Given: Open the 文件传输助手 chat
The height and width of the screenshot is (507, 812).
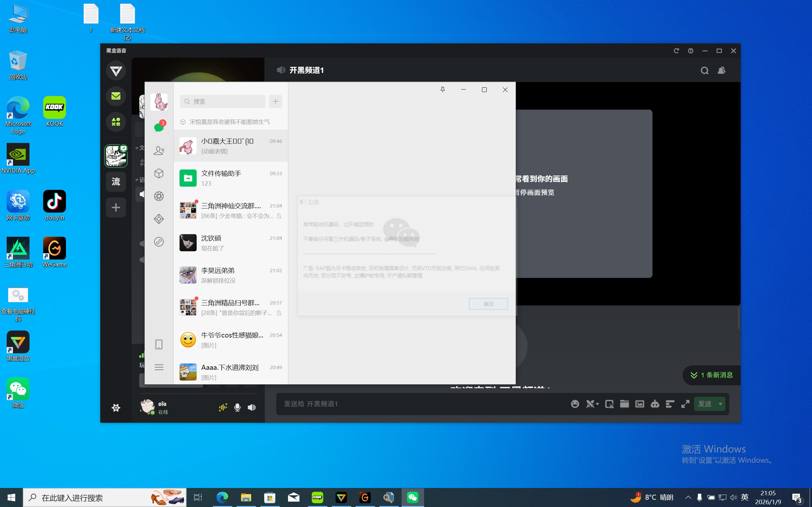Looking at the screenshot, I should [x=231, y=178].
